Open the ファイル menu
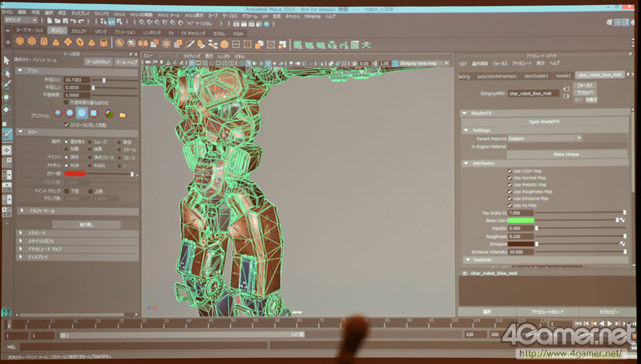The image size is (641, 364). point(8,13)
